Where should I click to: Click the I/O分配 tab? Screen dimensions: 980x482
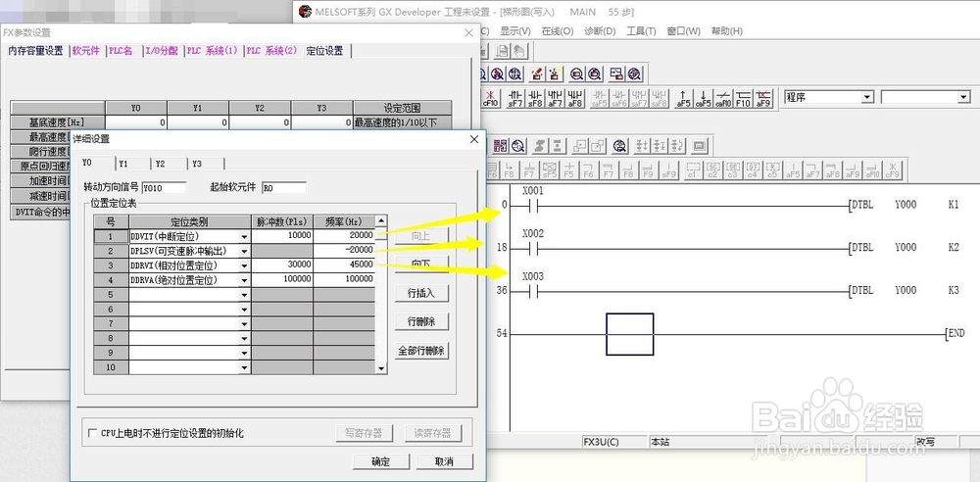tap(162, 51)
